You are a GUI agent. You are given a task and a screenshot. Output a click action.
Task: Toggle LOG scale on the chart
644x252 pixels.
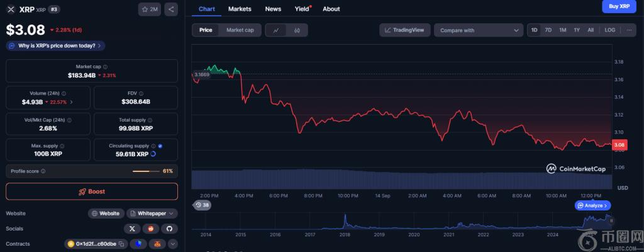click(x=609, y=30)
